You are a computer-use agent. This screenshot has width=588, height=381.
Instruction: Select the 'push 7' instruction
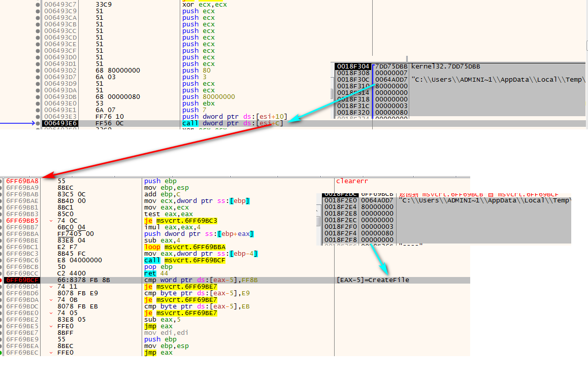(194, 110)
